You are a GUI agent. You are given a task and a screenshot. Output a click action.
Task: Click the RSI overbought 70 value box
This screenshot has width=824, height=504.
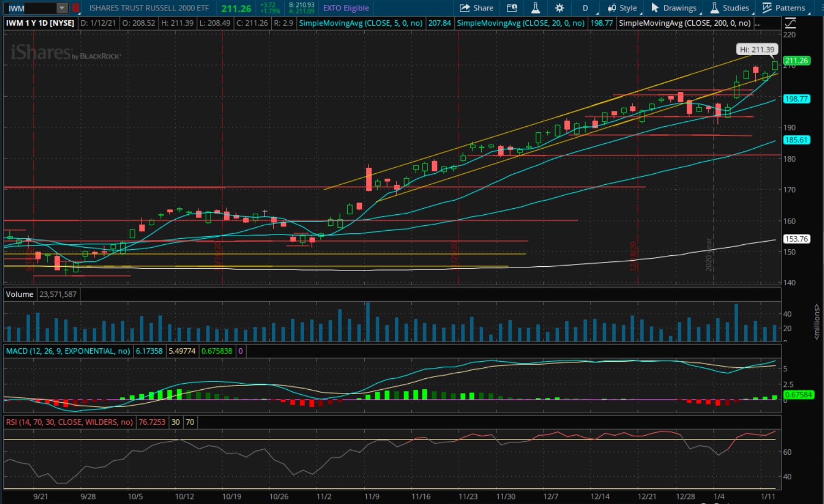tap(190, 422)
